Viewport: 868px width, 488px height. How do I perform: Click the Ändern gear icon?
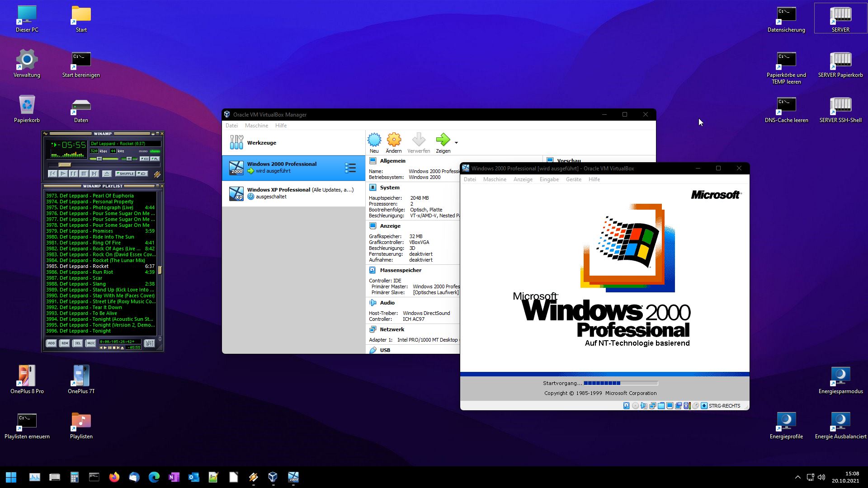tap(394, 140)
